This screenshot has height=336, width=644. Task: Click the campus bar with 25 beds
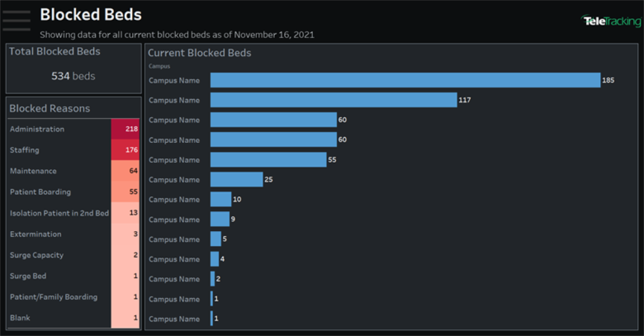(x=236, y=180)
